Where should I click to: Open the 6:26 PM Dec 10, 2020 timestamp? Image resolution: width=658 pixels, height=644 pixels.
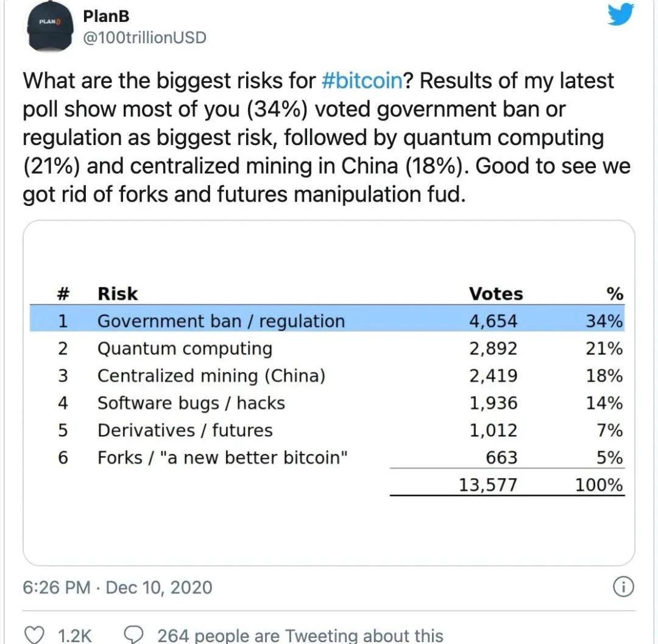pyautogui.click(x=118, y=587)
